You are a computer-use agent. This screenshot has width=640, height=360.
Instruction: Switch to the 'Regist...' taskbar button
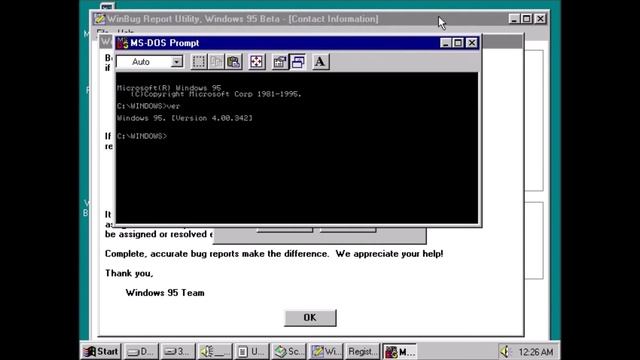[x=362, y=351]
